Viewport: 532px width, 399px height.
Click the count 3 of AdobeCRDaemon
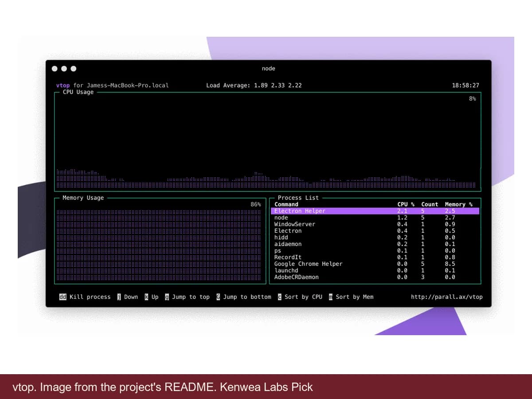pyautogui.click(x=422, y=277)
